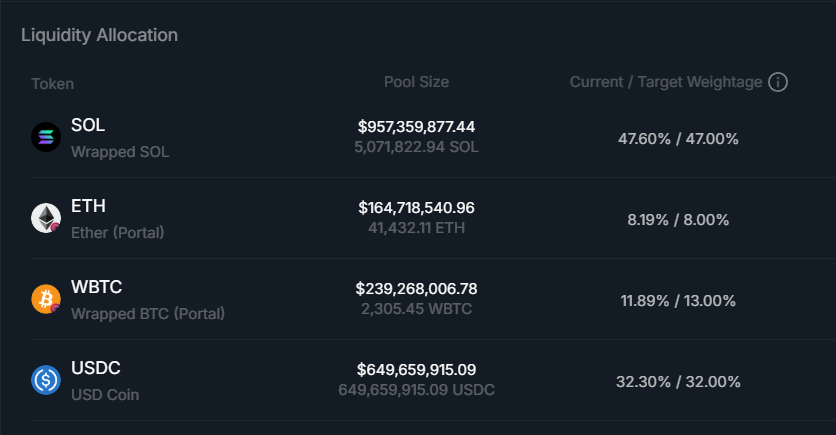This screenshot has width=836, height=435.
Task: Click the Liquidity Allocation heading
Action: 99,35
